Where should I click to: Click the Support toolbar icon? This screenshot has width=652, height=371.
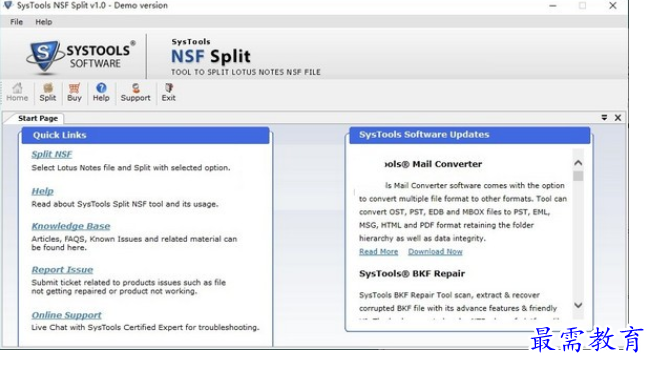pyautogui.click(x=136, y=92)
